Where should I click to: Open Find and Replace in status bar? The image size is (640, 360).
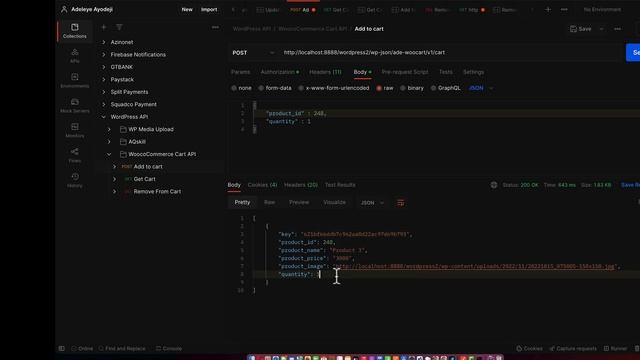pos(122,349)
